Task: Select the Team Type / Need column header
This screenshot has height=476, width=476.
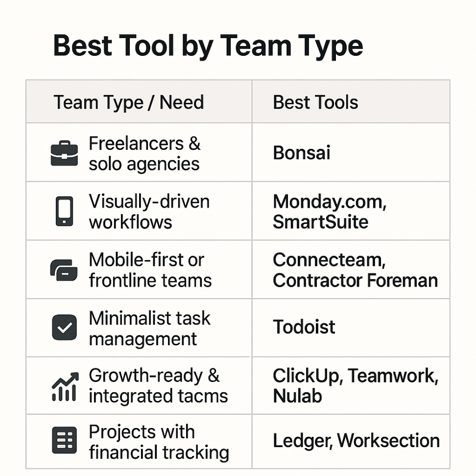Action: 129,102
